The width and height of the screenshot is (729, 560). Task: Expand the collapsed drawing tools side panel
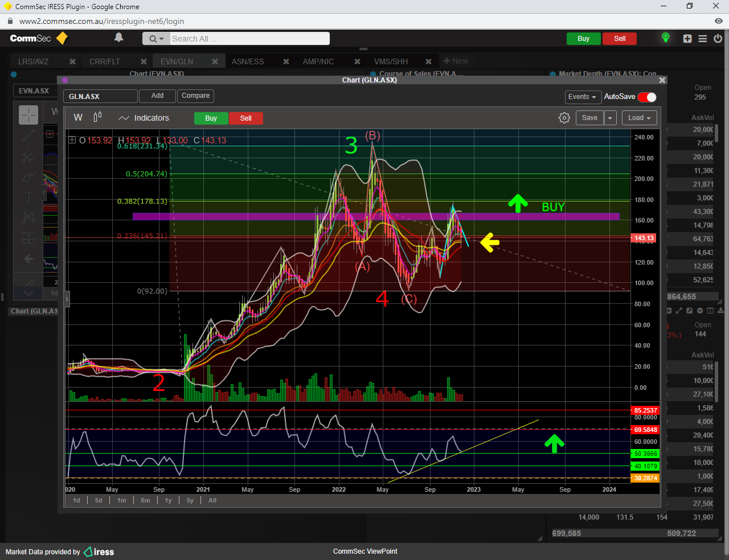pyautogui.click(x=67, y=298)
